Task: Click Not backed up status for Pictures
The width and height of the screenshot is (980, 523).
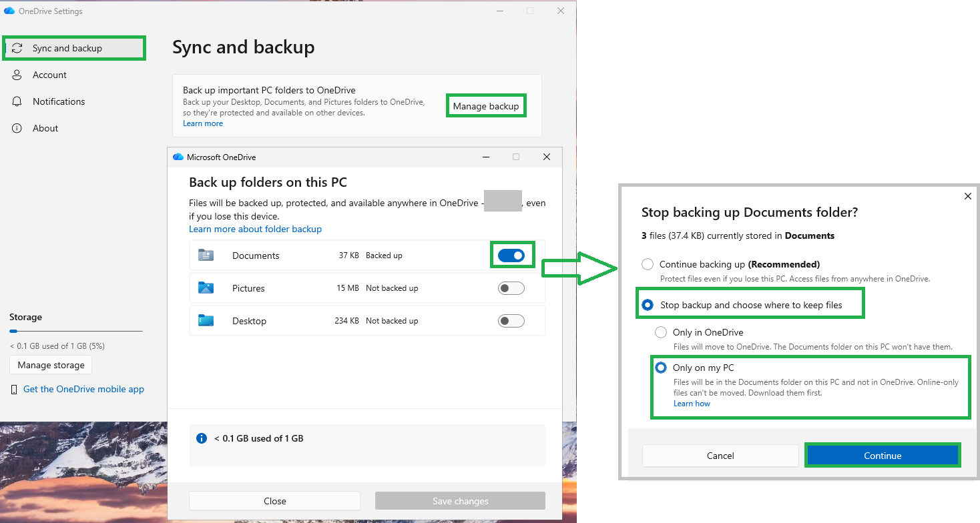Action: tap(392, 288)
